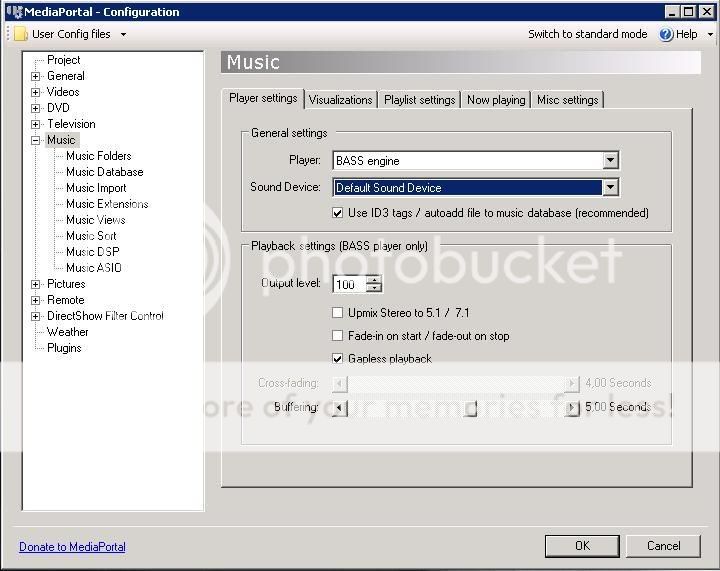Click the OK button
Image resolution: width=720 pixels, height=571 pixels.
point(582,546)
